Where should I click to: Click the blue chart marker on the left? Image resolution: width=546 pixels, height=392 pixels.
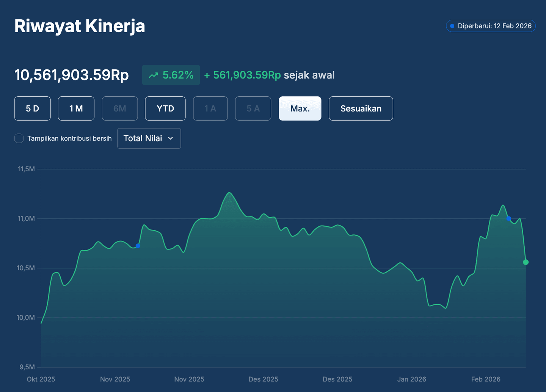click(x=138, y=246)
